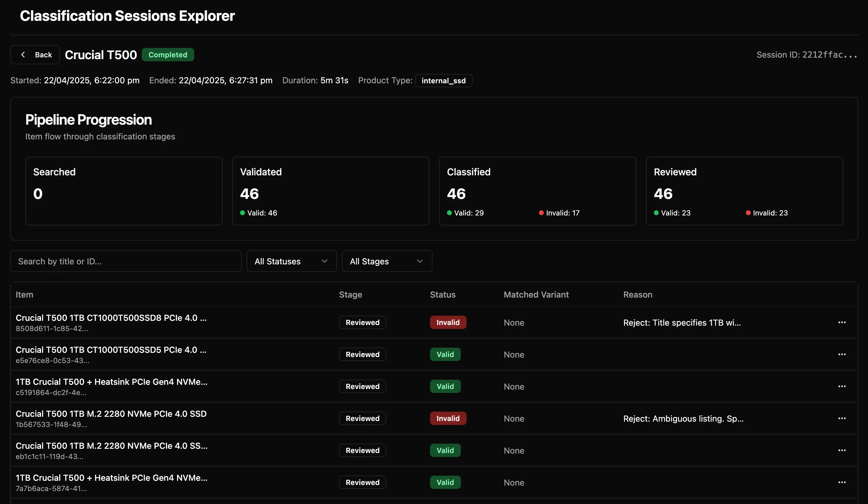Select the Reviewed pipeline stage card
Image resolution: width=868 pixels, height=504 pixels.
coord(744,191)
